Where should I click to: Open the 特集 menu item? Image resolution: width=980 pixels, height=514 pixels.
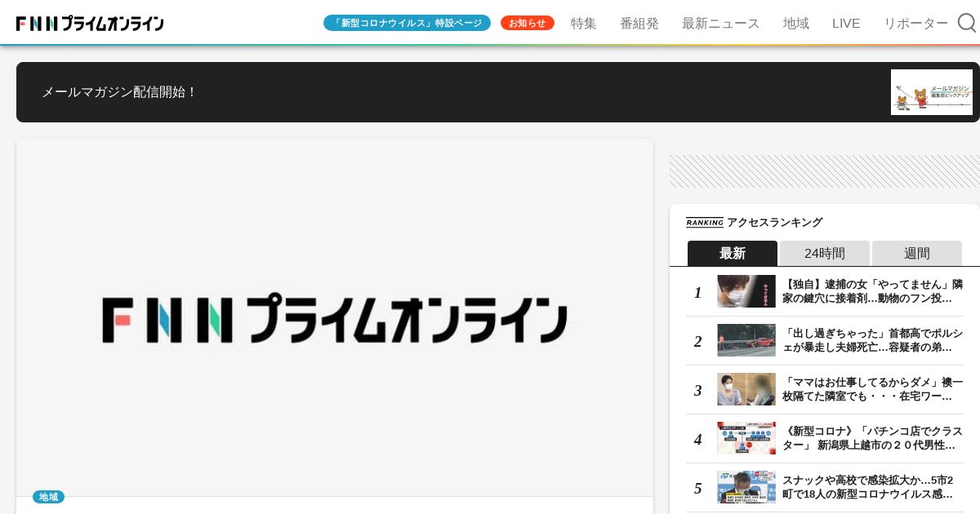point(584,24)
